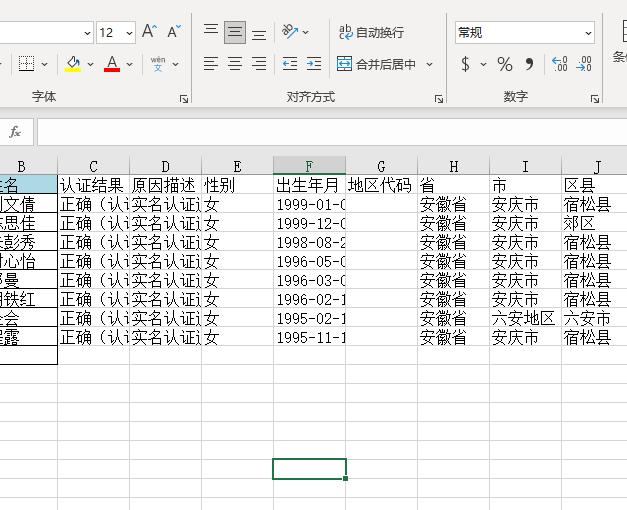Open the 对齐方式 alignment dialog launcher
The height and width of the screenshot is (510, 627).
click(x=439, y=99)
